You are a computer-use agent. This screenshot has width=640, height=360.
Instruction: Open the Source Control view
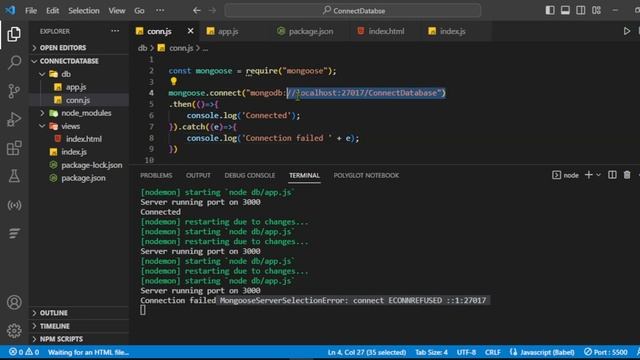coord(14,91)
